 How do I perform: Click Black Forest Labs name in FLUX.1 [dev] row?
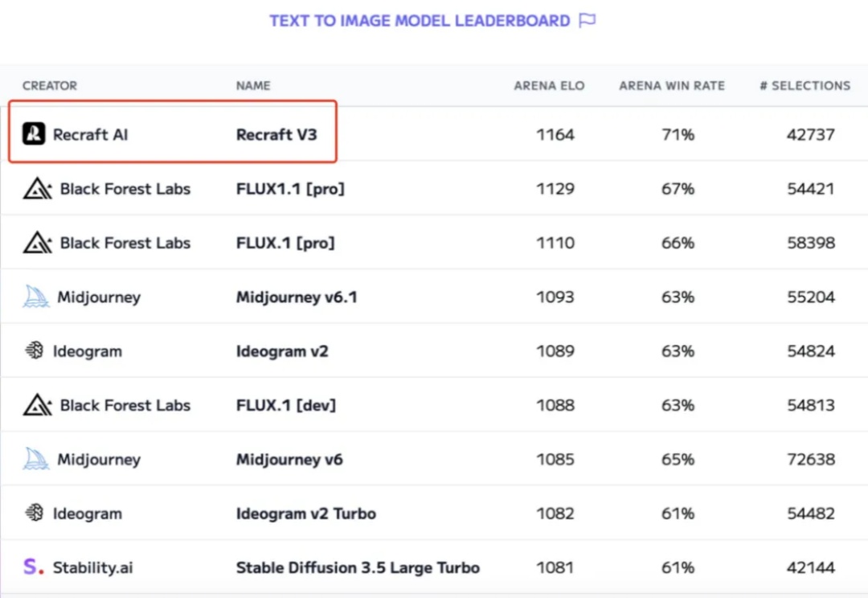[x=125, y=405]
